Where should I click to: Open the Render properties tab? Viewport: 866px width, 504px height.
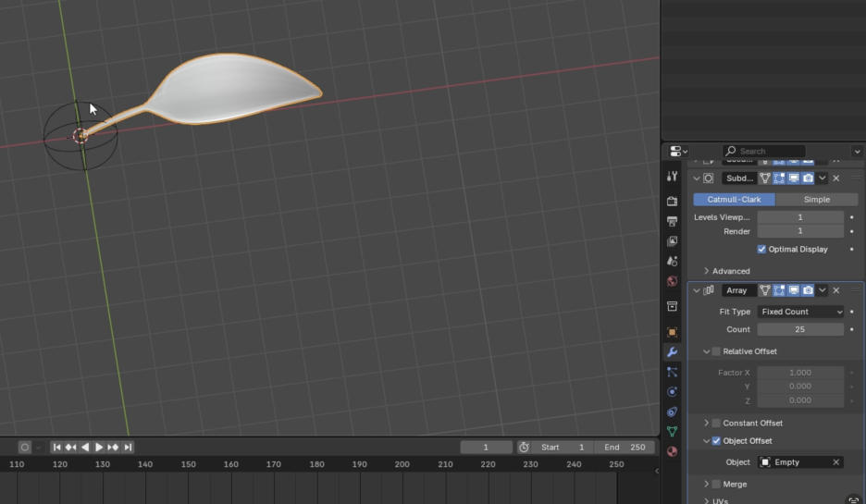point(672,201)
